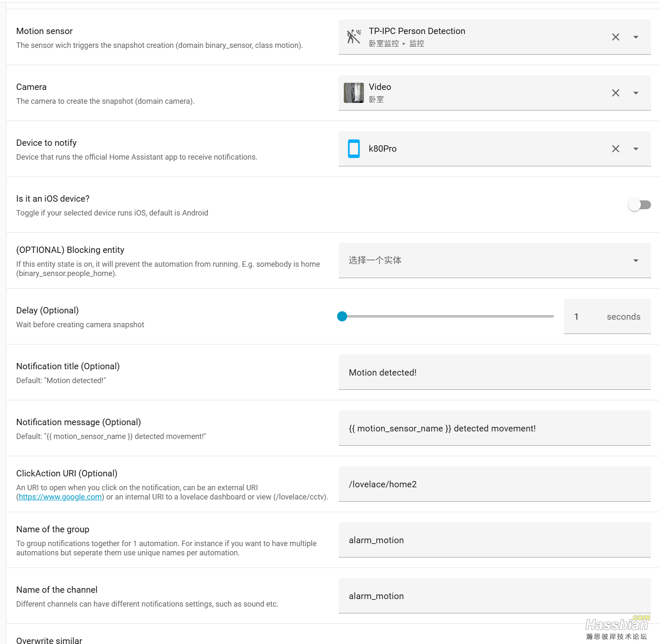Click the blue phone icon beside k80Pro

pyautogui.click(x=353, y=148)
